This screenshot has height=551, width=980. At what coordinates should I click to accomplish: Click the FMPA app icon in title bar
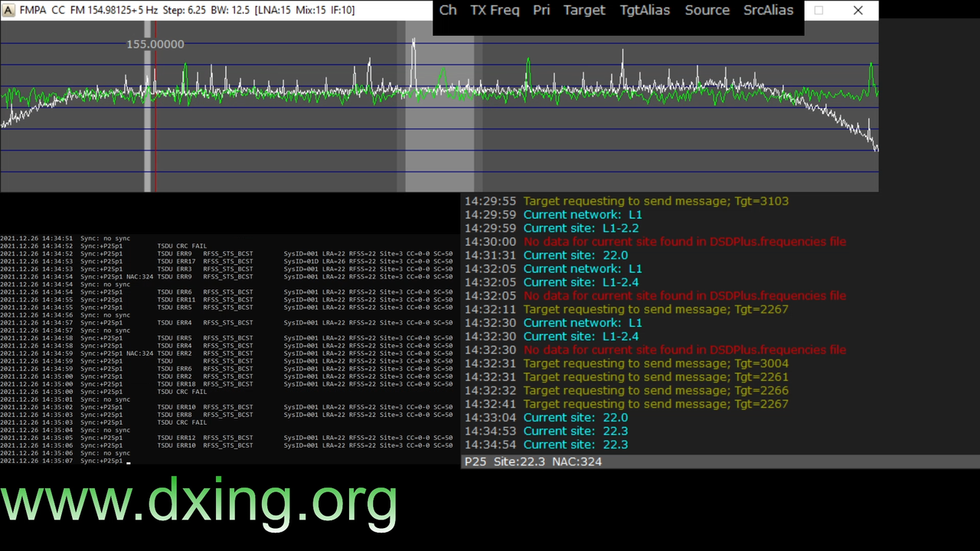click(8, 10)
